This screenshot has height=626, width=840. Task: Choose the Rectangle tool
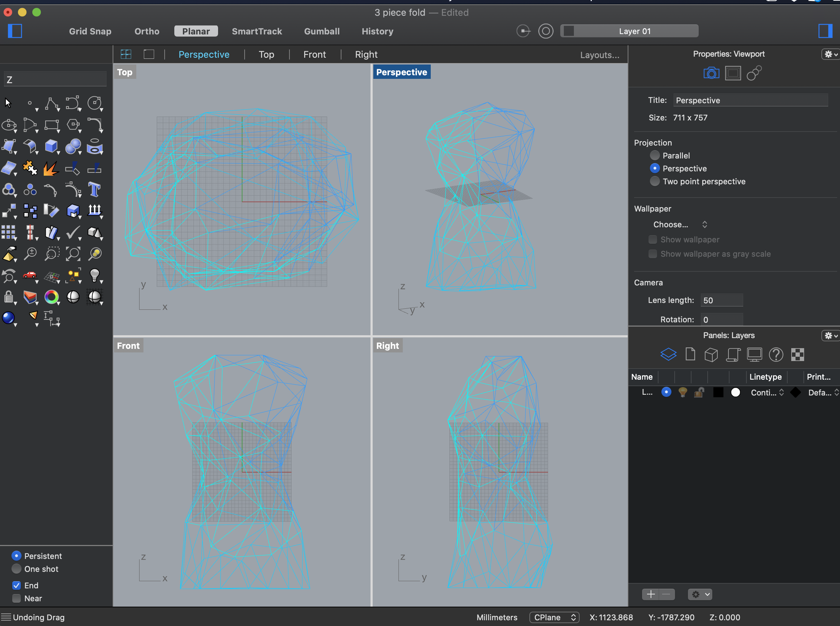click(x=52, y=125)
